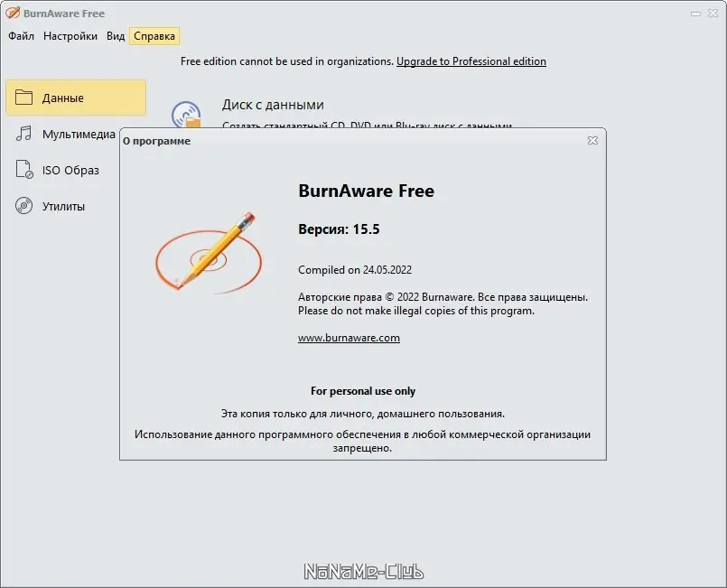Select the Утилиты category tab
Viewport: 727px width, 588px height.
pos(62,206)
